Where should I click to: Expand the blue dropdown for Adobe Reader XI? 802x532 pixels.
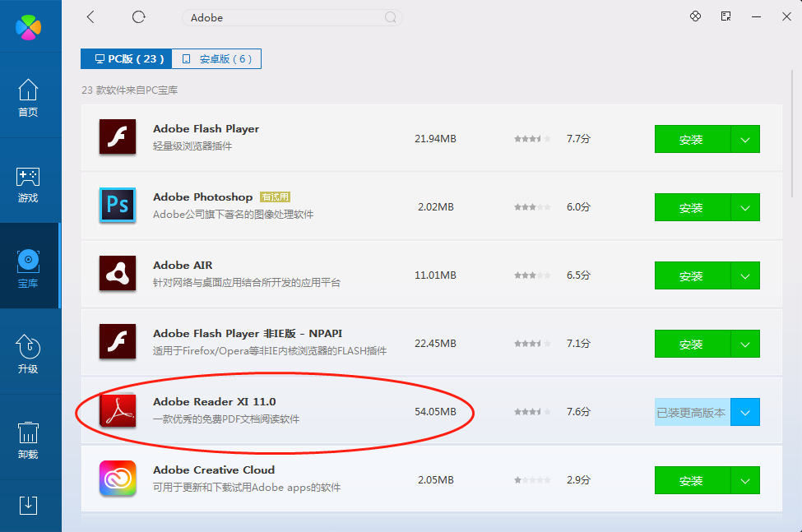point(745,413)
